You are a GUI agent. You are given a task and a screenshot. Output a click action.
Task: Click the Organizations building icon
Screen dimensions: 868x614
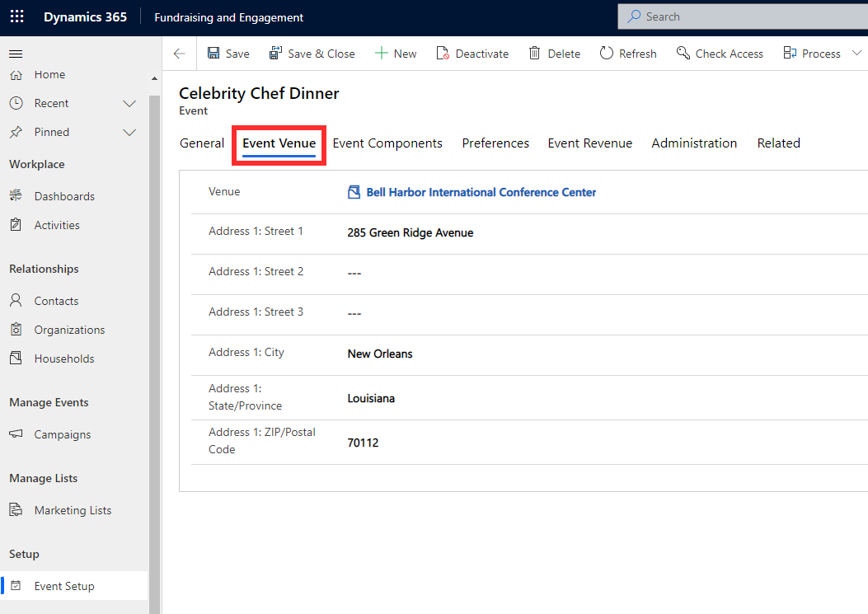click(16, 330)
